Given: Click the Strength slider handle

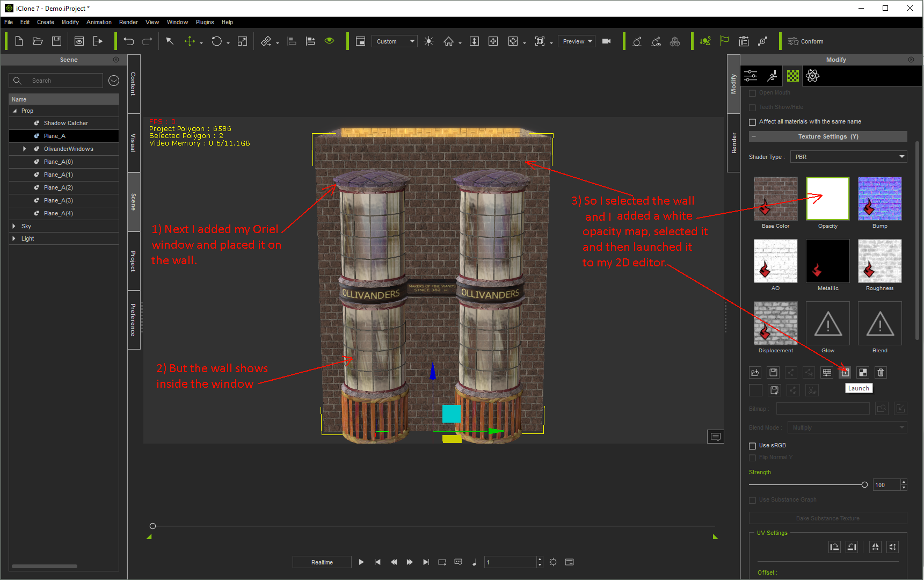Looking at the screenshot, I should pos(864,485).
